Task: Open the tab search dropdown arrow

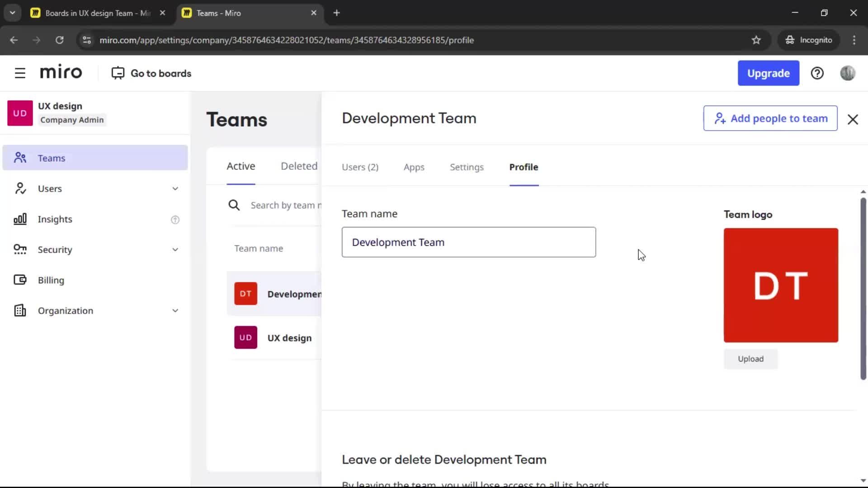Action: tap(12, 13)
